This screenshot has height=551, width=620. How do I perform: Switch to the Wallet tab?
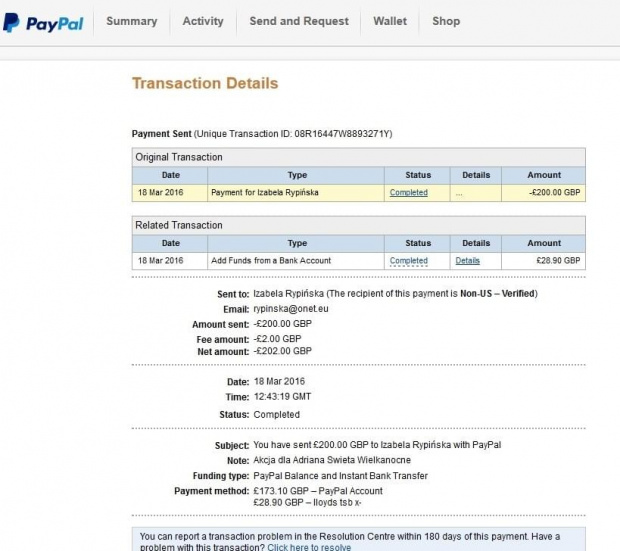[x=390, y=21]
